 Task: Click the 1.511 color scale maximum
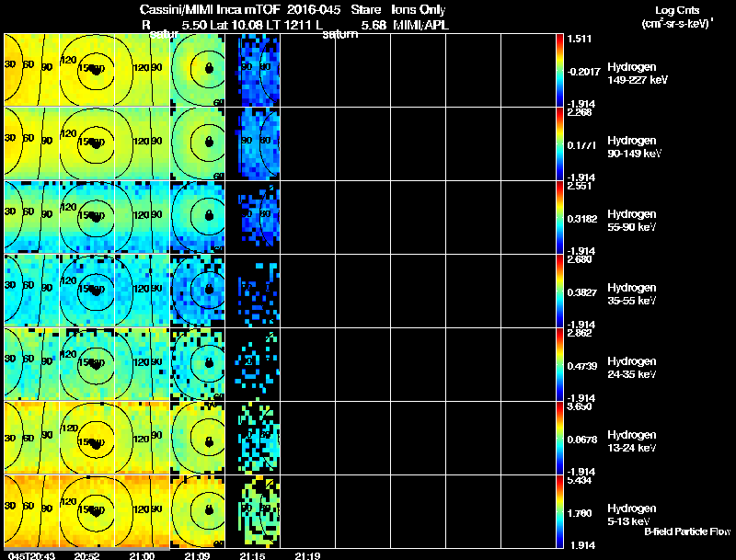pos(580,39)
